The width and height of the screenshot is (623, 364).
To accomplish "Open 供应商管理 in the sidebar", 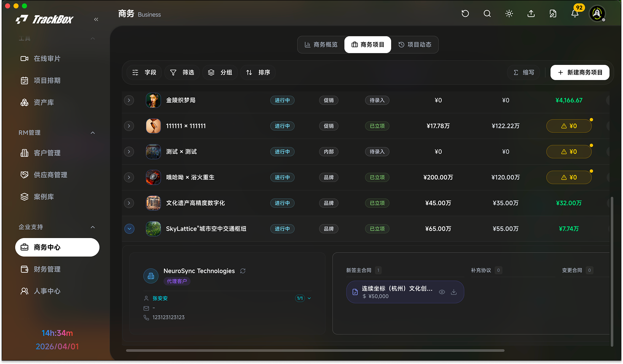I will pos(57,175).
